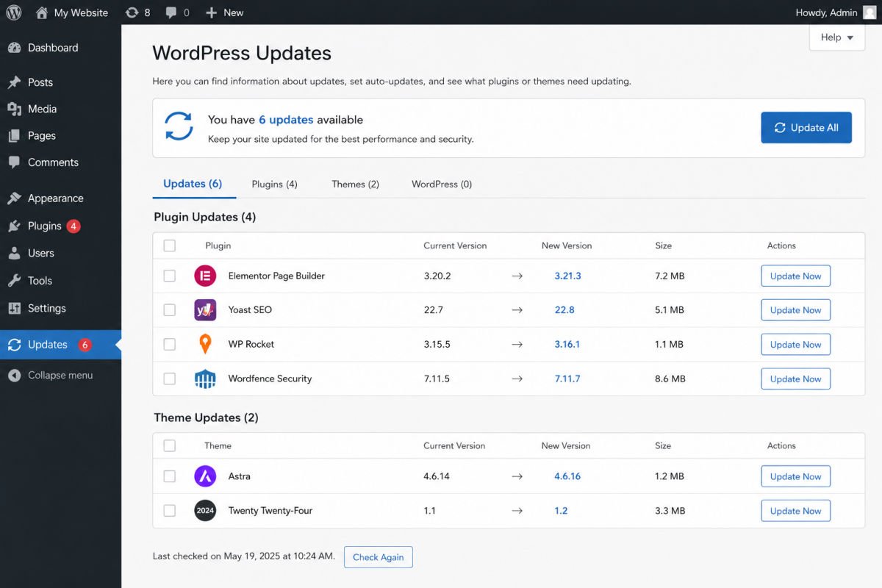Click the Dashboard gauge icon in sidebar
The height and width of the screenshot is (588, 882).
14,48
